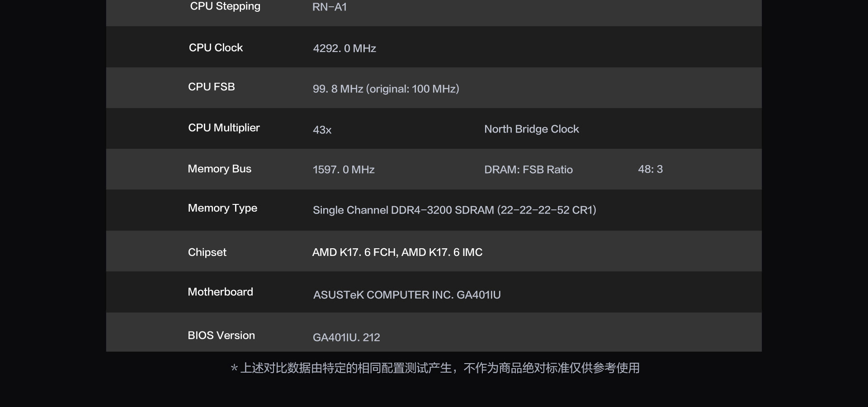Select the 43x multiplier value
Viewport: 868px width, 407px height.
pyautogui.click(x=322, y=130)
